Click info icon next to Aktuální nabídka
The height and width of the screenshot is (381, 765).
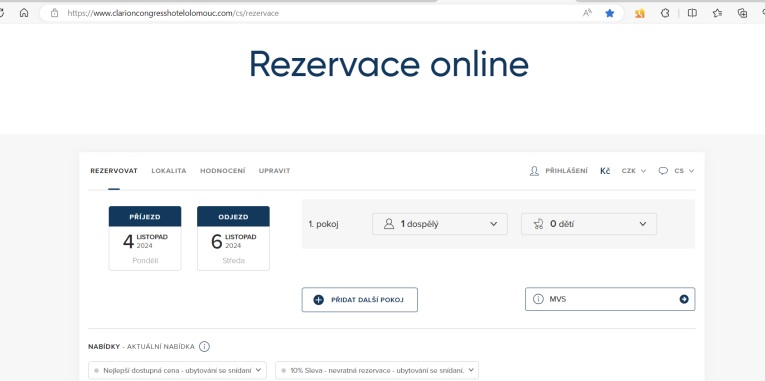(204, 346)
